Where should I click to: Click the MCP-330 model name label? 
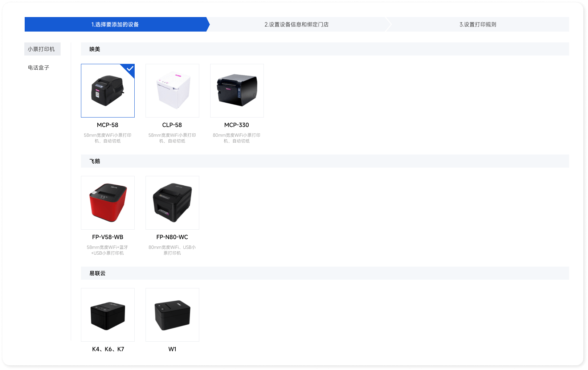[237, 125]
